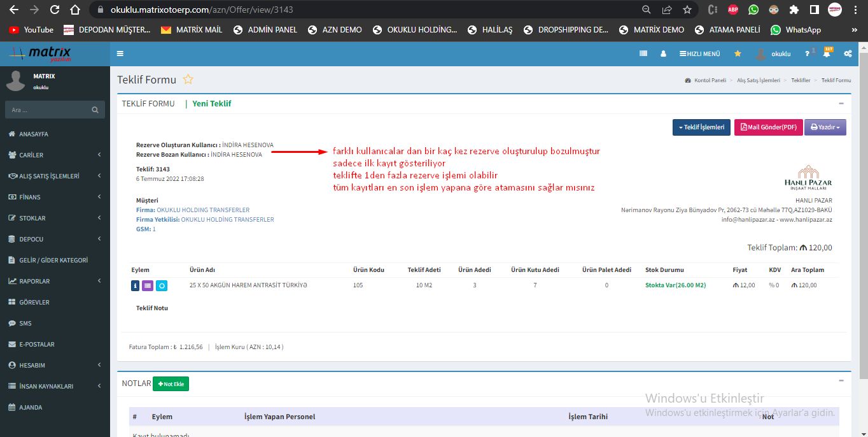
Task: Open Teklifler breadcrumb link
Action: (x=801, y=80)
